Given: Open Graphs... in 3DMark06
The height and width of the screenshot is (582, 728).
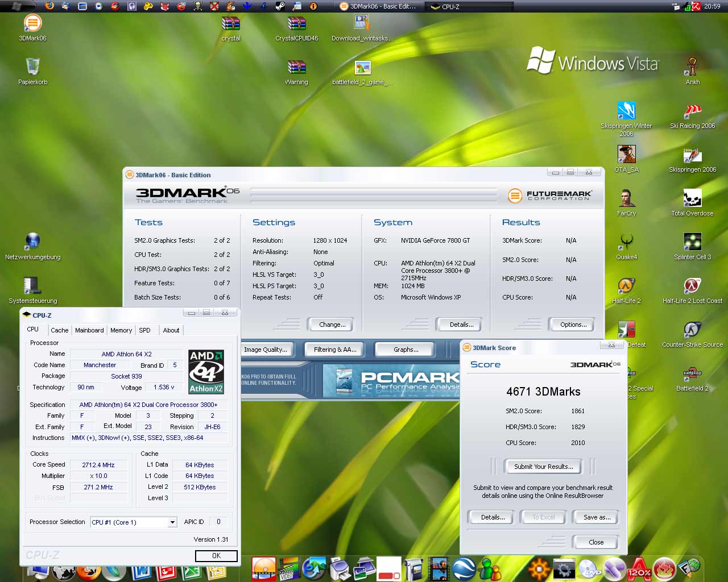Looking at the screenshot, I should pyautogui.click(x=406, y=350).
